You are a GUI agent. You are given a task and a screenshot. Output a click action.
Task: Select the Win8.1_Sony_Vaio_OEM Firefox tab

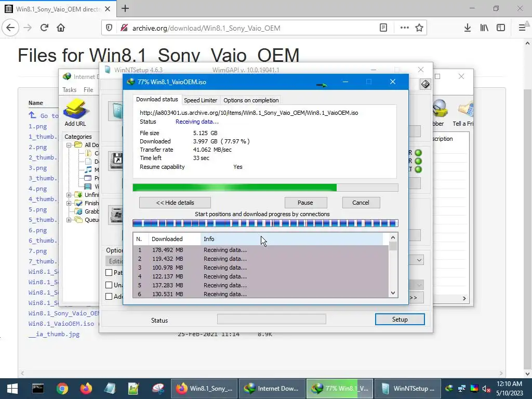pos(58,9)
